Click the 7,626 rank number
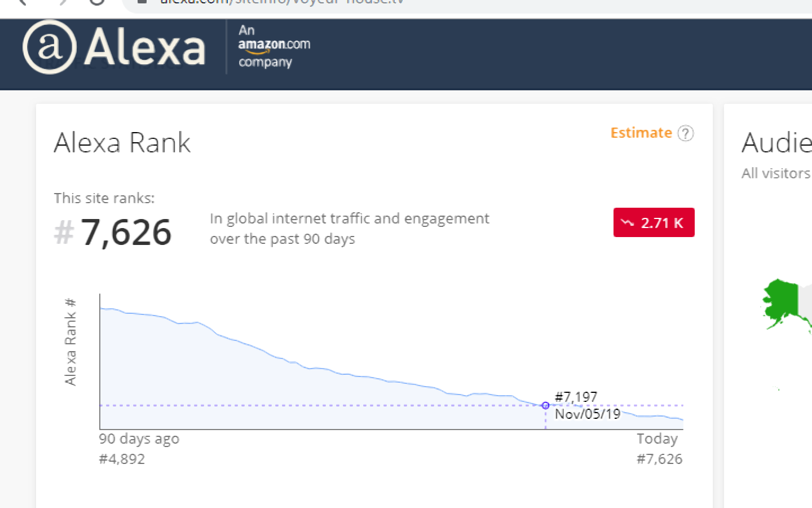The width and height of the screenshot is (812, 508). 126,232
